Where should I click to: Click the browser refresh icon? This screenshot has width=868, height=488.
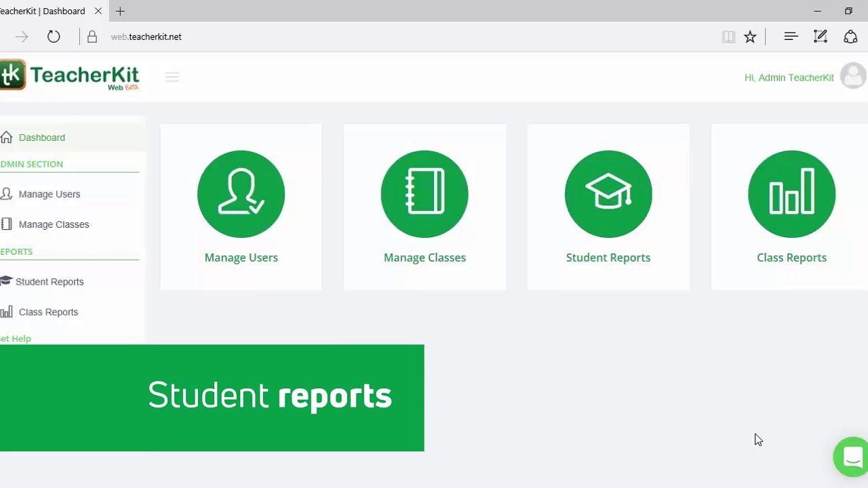tap(54, 37)
